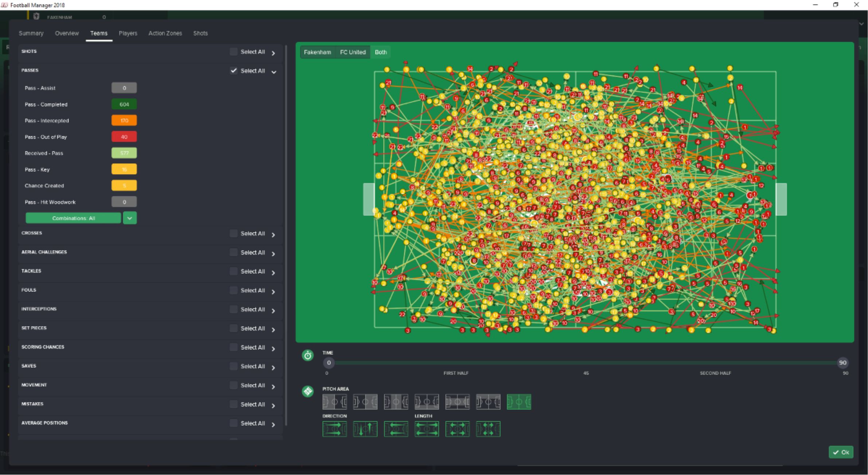
Task: Click the stopwatch icon beside the time slider
Action: coord(308,355)
